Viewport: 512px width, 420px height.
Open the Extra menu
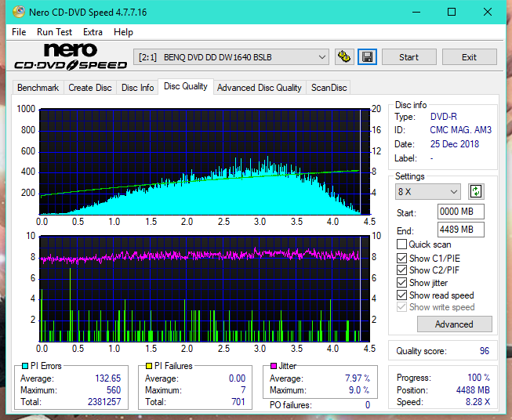coord(93,32)
